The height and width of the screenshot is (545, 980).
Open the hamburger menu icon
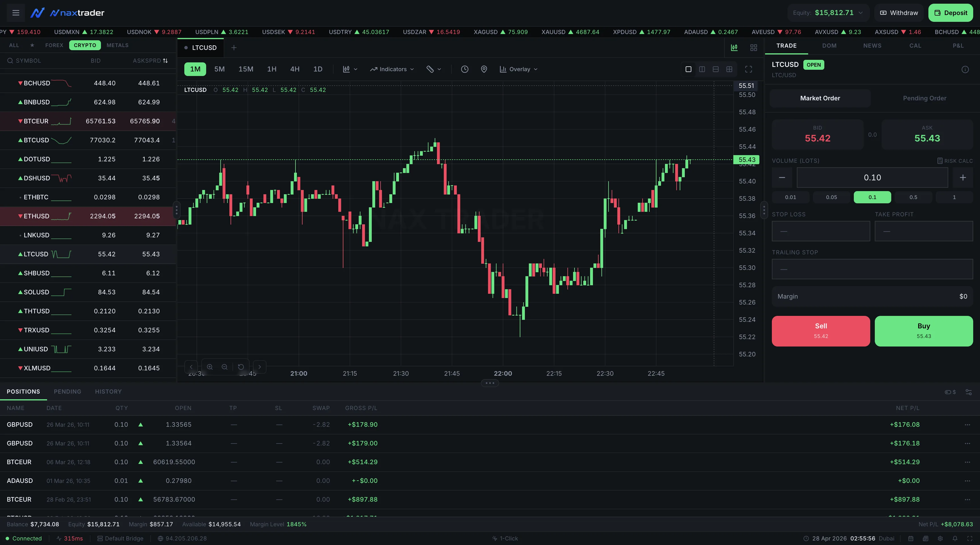click(x=16, y=12)
